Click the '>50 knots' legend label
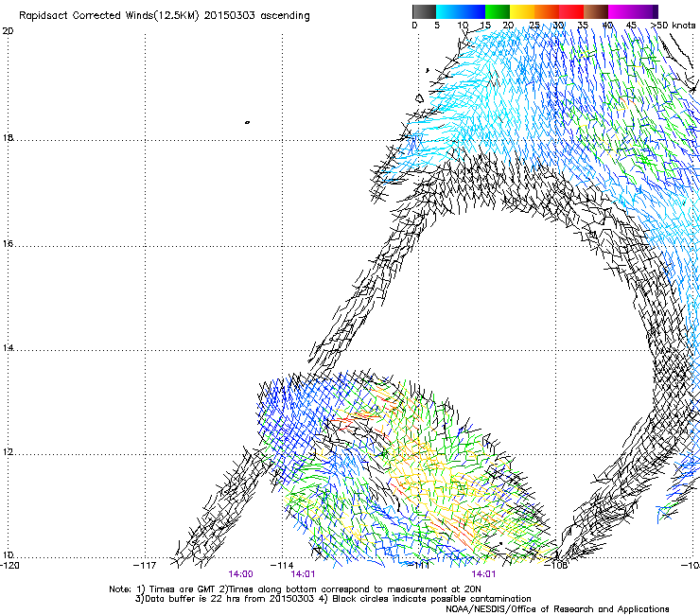This screenshot has height=615, width=700. [673, 26]
